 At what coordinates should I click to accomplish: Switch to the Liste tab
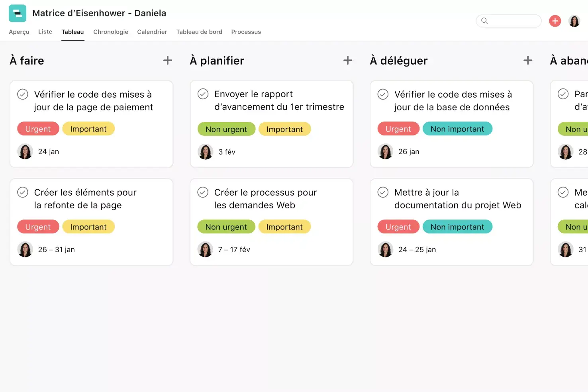[45, 31]
